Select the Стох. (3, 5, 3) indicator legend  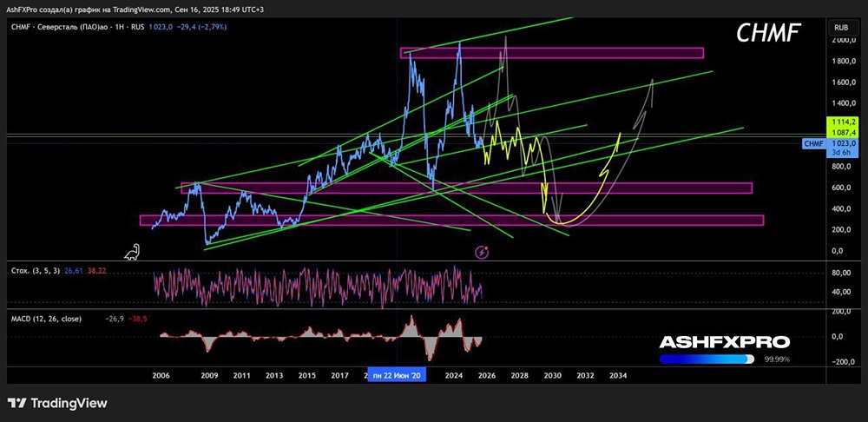[35, 272]
